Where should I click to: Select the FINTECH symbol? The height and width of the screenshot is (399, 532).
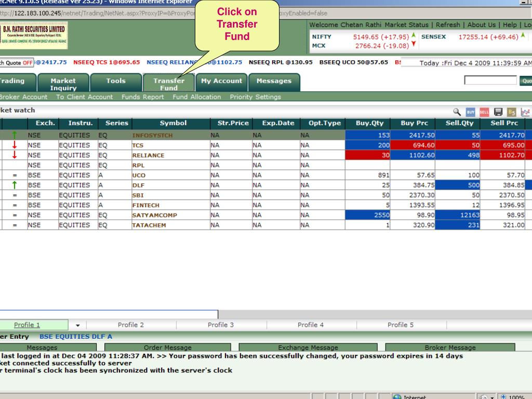[146, 205]
